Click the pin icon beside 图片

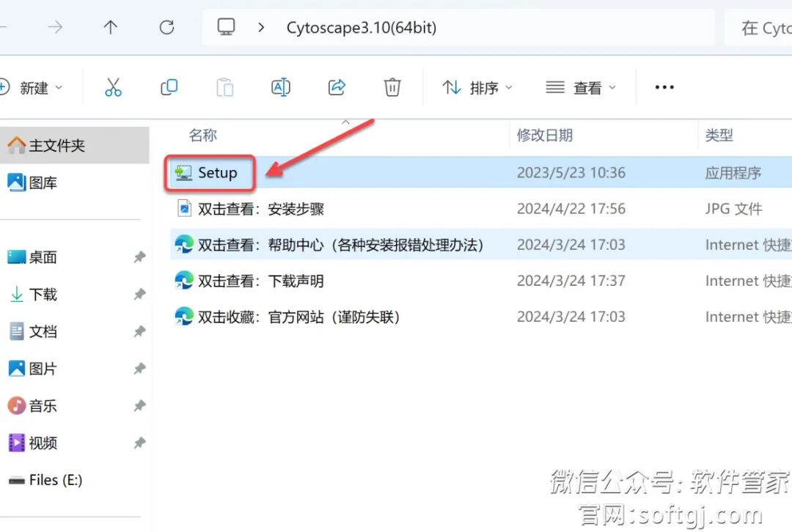click(139, 369)
